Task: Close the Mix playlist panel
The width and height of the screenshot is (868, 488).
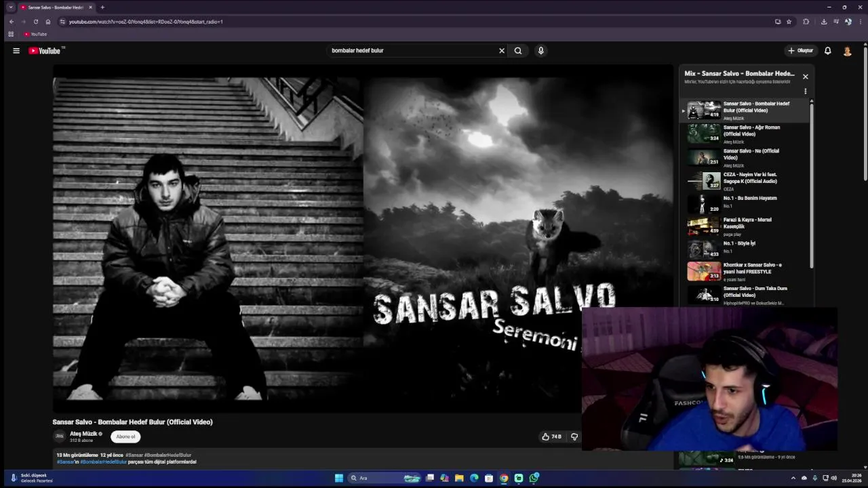Action: 805,77
